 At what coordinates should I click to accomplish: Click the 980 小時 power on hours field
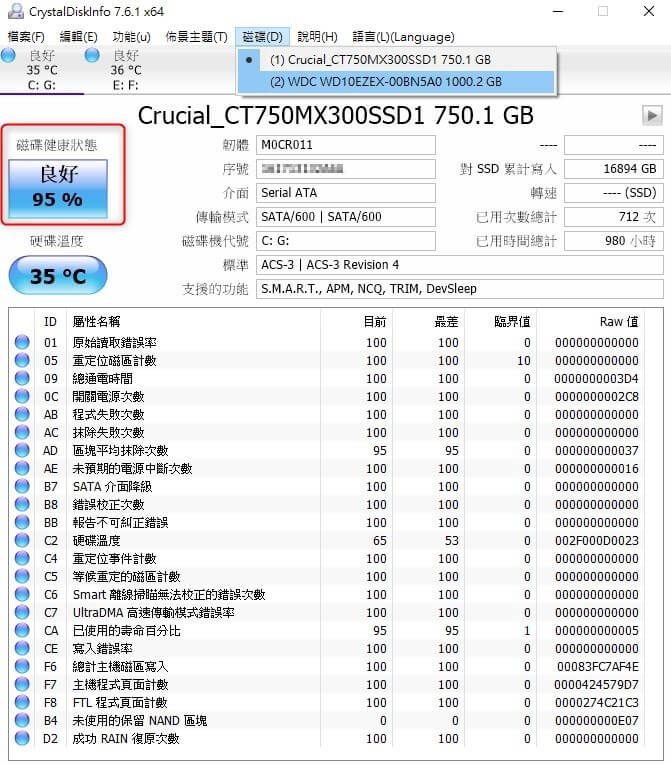tap(614, 241)
